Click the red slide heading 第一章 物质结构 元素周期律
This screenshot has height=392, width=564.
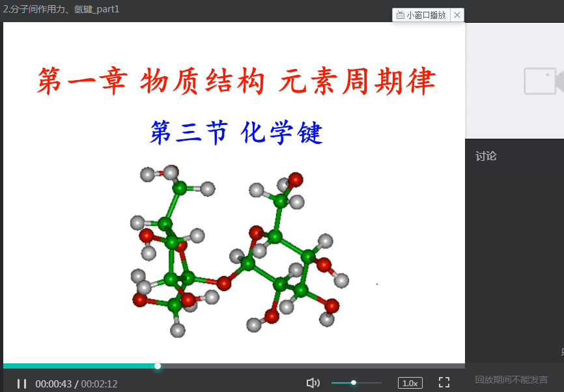[236, 81]
